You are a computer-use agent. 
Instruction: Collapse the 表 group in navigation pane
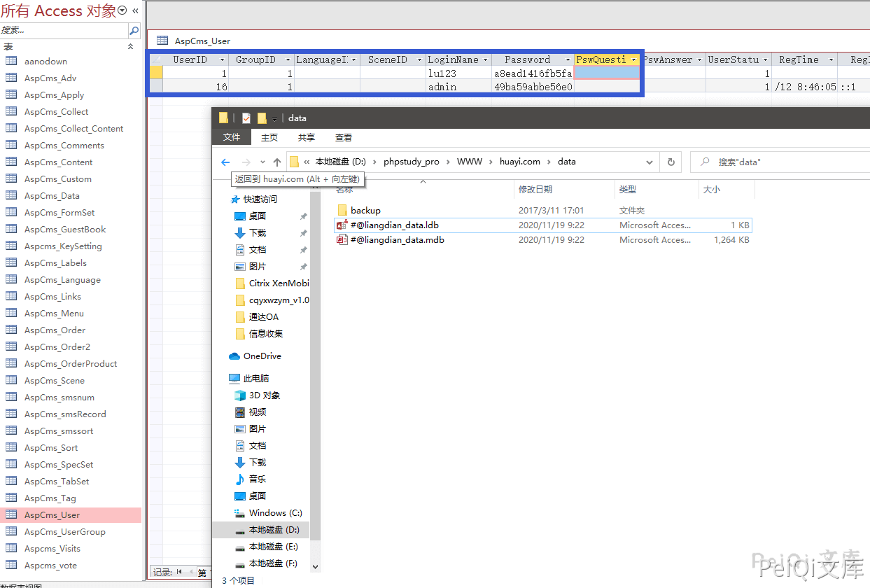130,46
